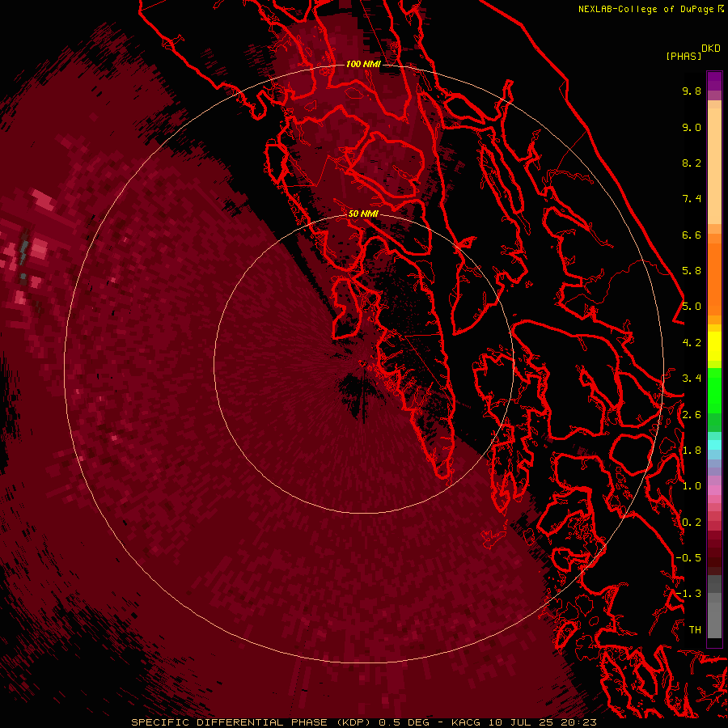
Task: Click the 9.8 value on the color scale
Action: [x=692, y=91]
